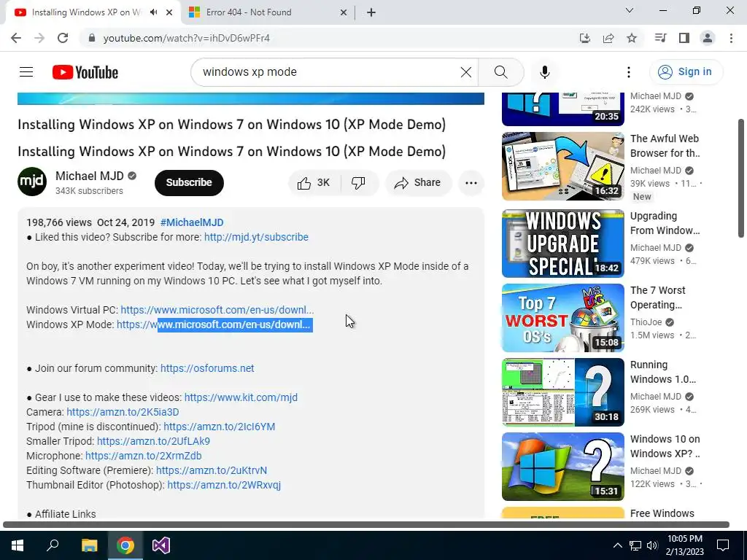Screen dimensions: 747x560
Task: Open the Microphone amzn.to/2XrmZdb link
Action: pos(144,456)
